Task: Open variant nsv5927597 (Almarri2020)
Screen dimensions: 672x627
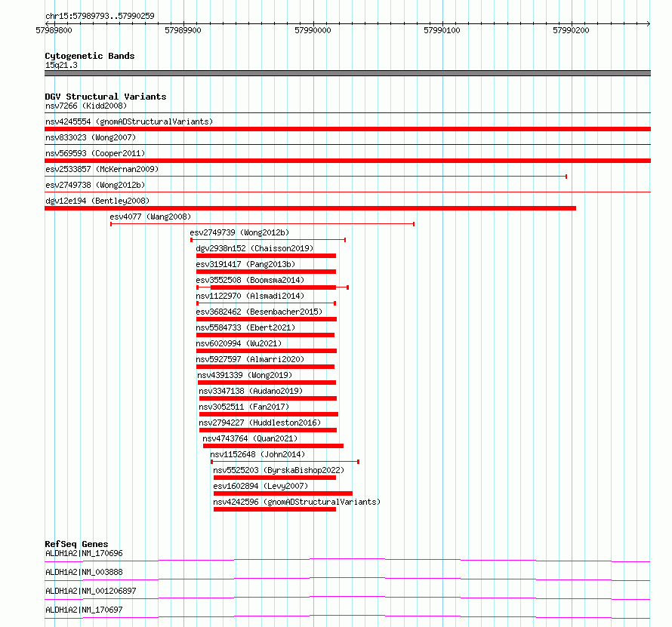Action: 250,359
